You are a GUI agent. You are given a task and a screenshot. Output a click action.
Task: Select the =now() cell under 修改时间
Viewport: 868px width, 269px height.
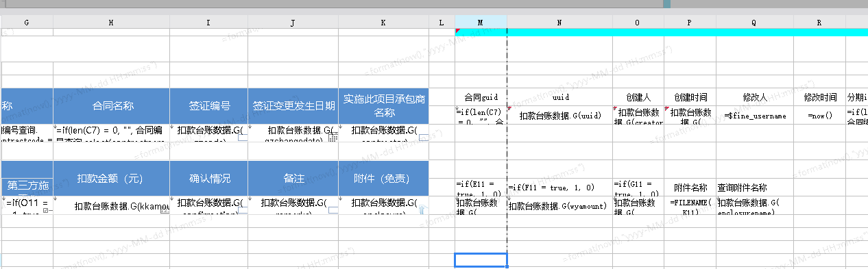pos(819,116)
